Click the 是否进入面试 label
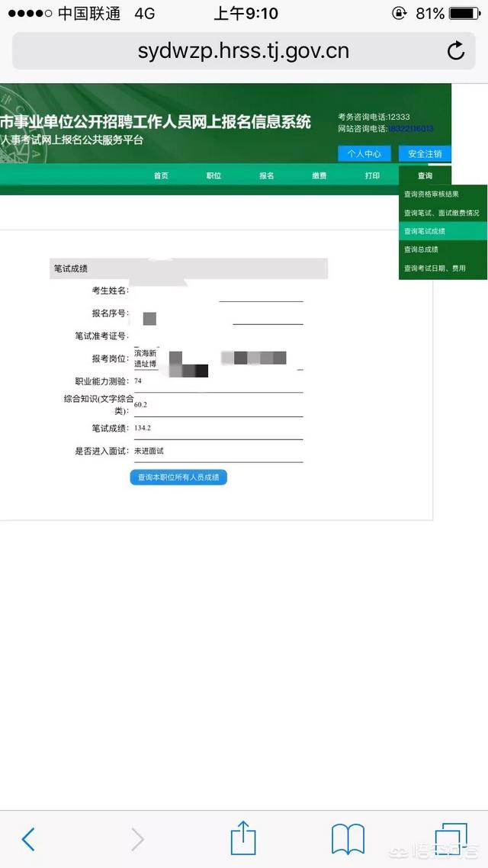The height and width of the screenshot is (868, 488). (x=102, y=451)
